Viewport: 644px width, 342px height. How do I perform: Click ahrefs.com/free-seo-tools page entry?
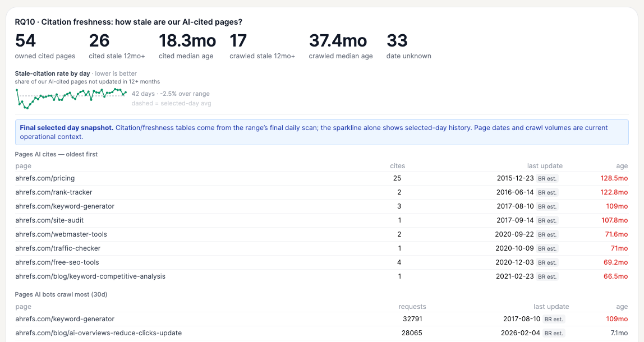point(321,262)
